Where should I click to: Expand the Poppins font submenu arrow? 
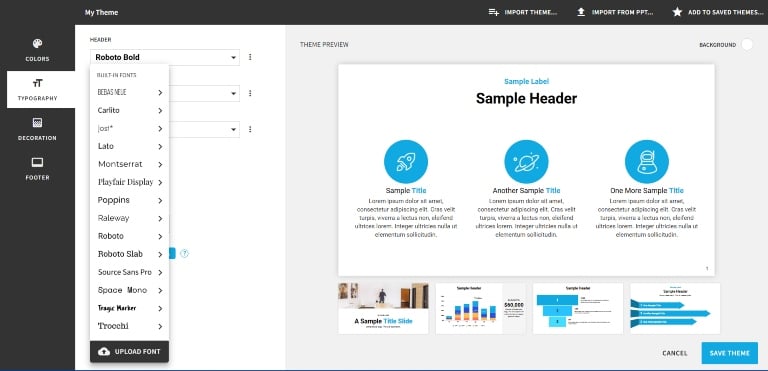(160, 200)
